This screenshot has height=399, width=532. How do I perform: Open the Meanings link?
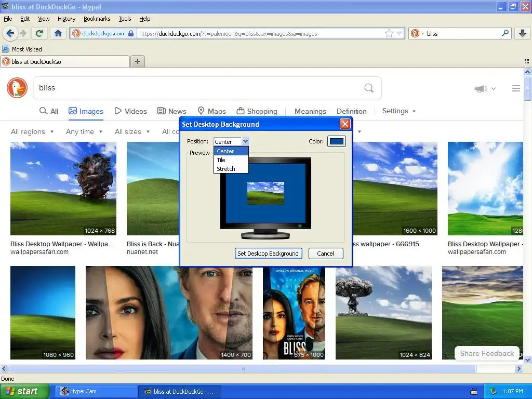point(310,111)
